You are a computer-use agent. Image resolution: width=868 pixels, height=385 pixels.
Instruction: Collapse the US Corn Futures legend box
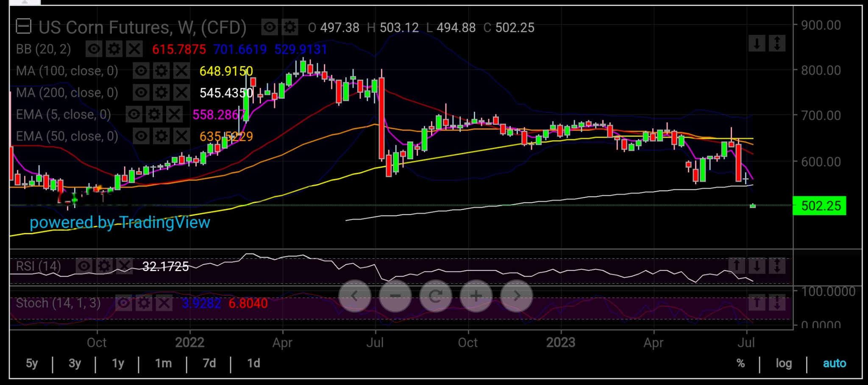pyautogui.click(x=23, y=27)
